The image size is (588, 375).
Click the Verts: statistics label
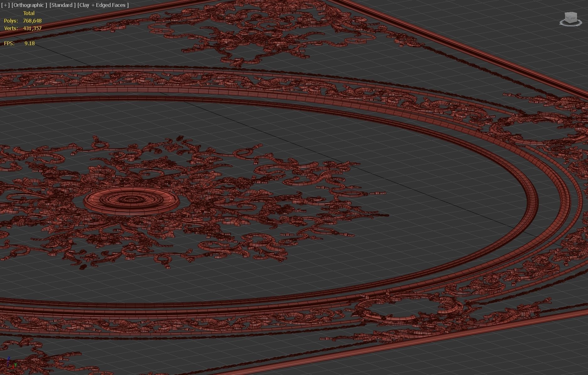point(11,28)
